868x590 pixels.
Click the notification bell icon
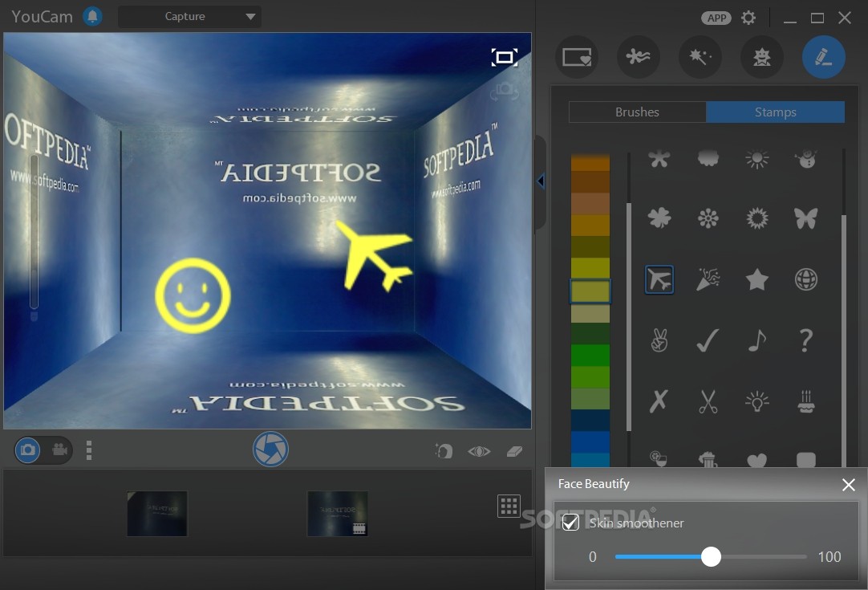[92, 16]
